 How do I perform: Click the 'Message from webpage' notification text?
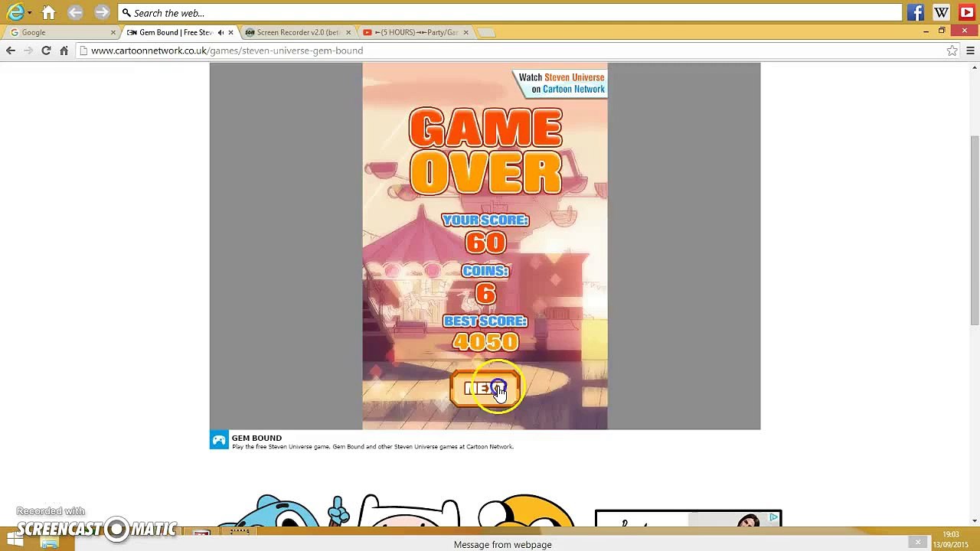(502, 545)
